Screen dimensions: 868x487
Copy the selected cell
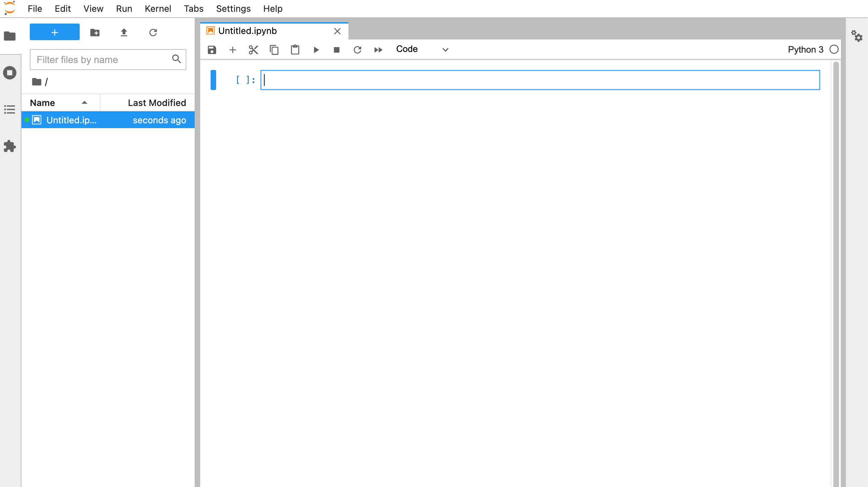[x=274, y=50]
